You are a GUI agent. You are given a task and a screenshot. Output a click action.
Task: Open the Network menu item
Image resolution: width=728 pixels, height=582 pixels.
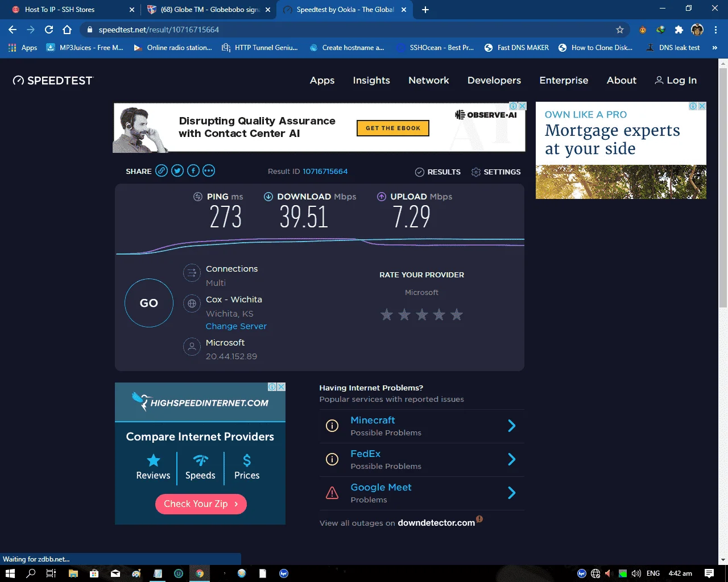(x=429, y=81)
